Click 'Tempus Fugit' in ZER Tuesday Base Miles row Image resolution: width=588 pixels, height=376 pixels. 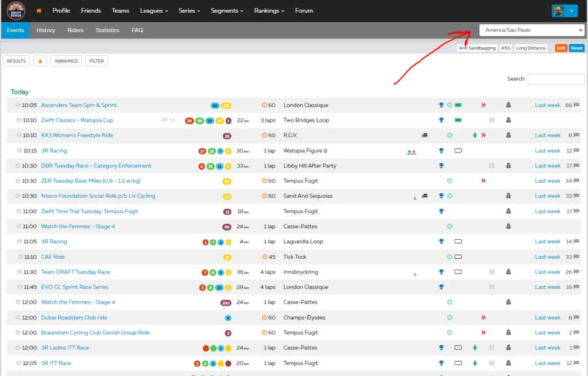click(300, 181)
